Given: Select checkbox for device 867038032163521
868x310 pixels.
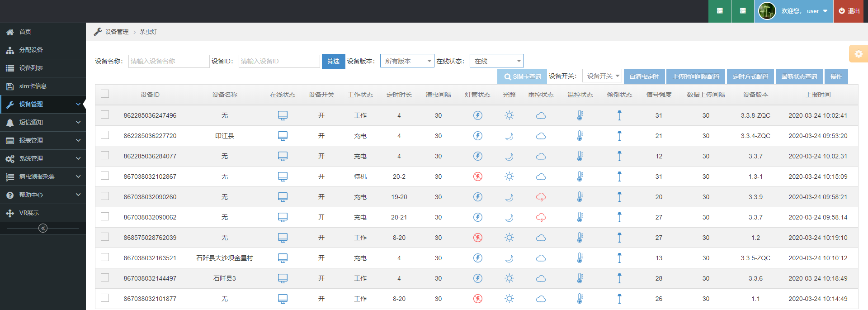Looking at the screenshot, I should (x=105, y=257).
